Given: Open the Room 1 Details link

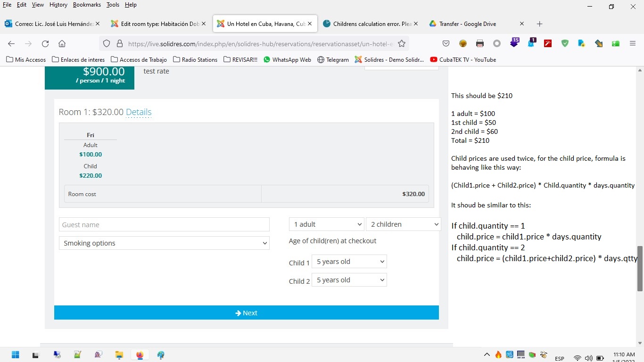Looking at the screenshot, I should (x=139, y=112).
